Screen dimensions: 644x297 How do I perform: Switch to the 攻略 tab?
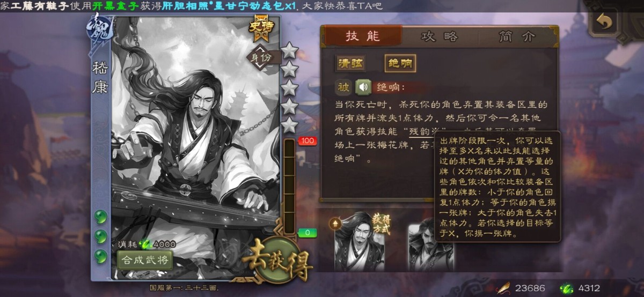440,36
